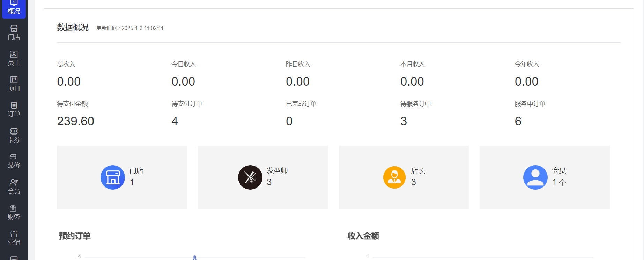644x260 pixels.
Task: Open the 会员 members sidebar icon
Action: click(x=14, y=187)
